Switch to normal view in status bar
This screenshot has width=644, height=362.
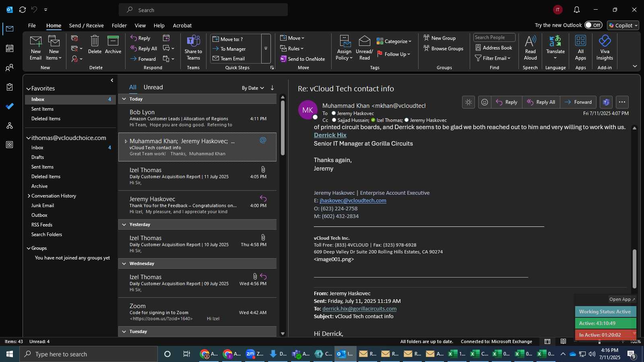(x=547, y=341)
